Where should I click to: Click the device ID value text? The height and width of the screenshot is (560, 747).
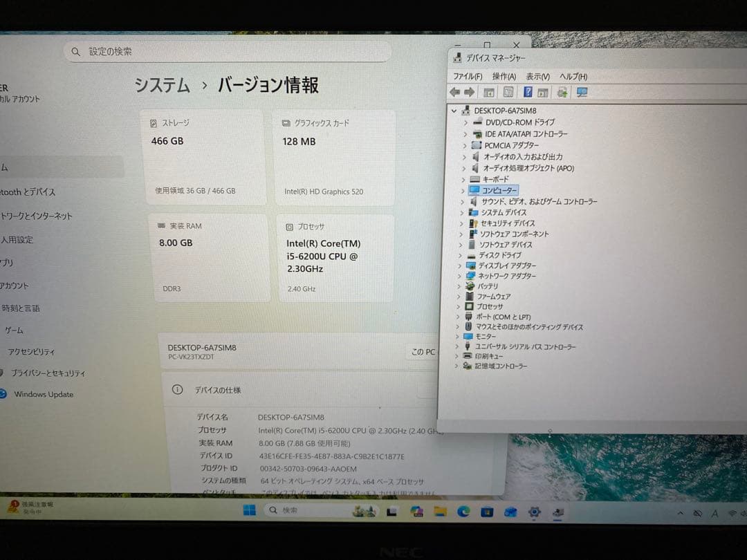331,456
